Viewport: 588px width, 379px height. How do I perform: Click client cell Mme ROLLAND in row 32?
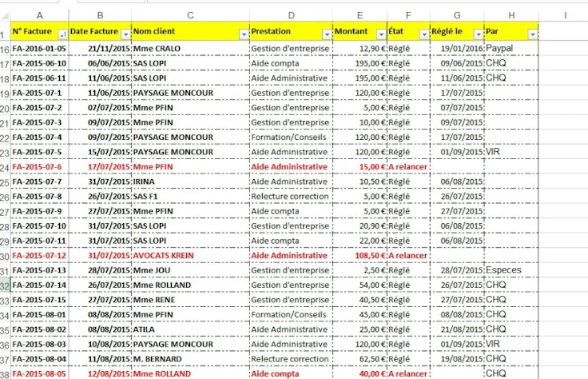click(x=190, y=285)
